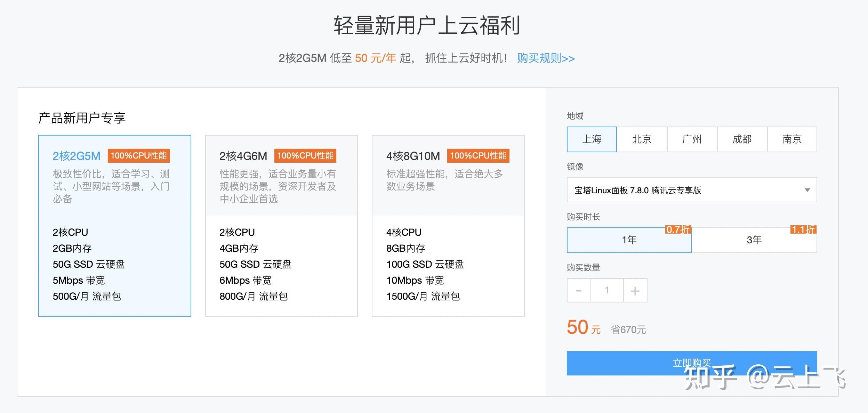Screen dimensions: 868x413
Task: Click the quantity input field showing 1
Action: tap(607, 290)
